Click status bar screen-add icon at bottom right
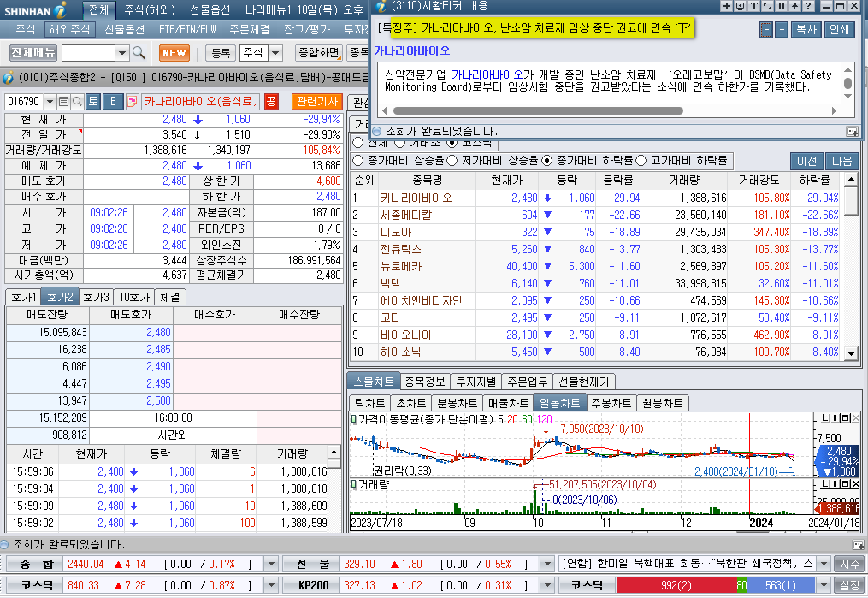 point(858,545)
